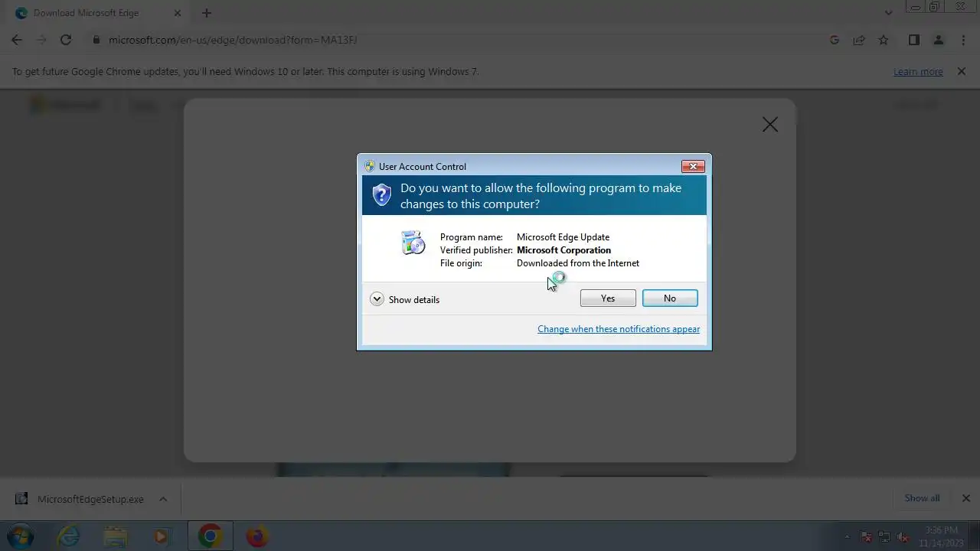Open a new Chrome tab
Screen dimensions: 980x551
tap(206, 13)
